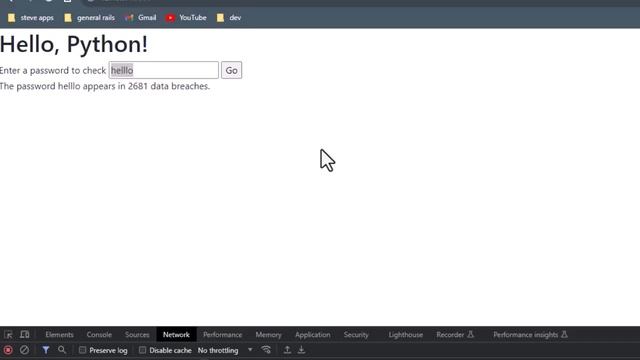Enable the Disable cache checkbox
The width and height of the screenshot is (640, 360).
pos(142,350)
